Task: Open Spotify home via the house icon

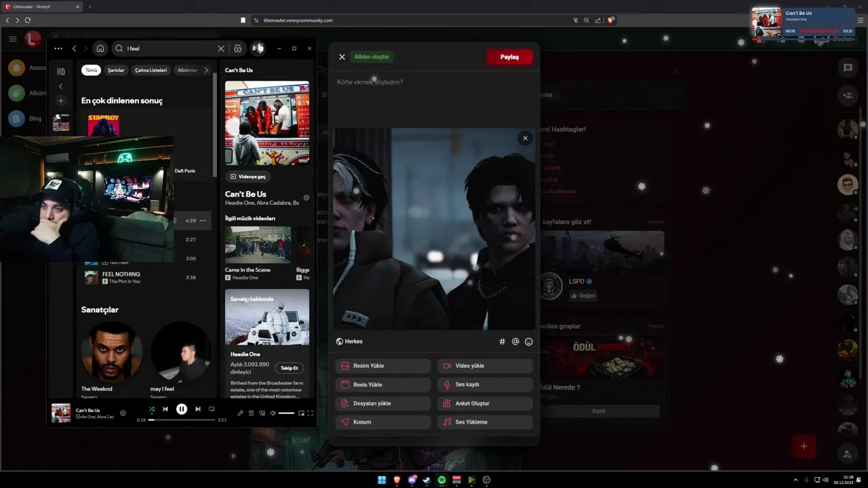Action: (100, 49)
